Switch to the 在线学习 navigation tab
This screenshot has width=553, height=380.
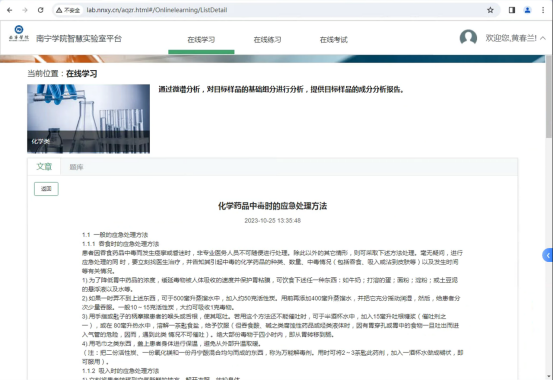(x=201, y=40)
